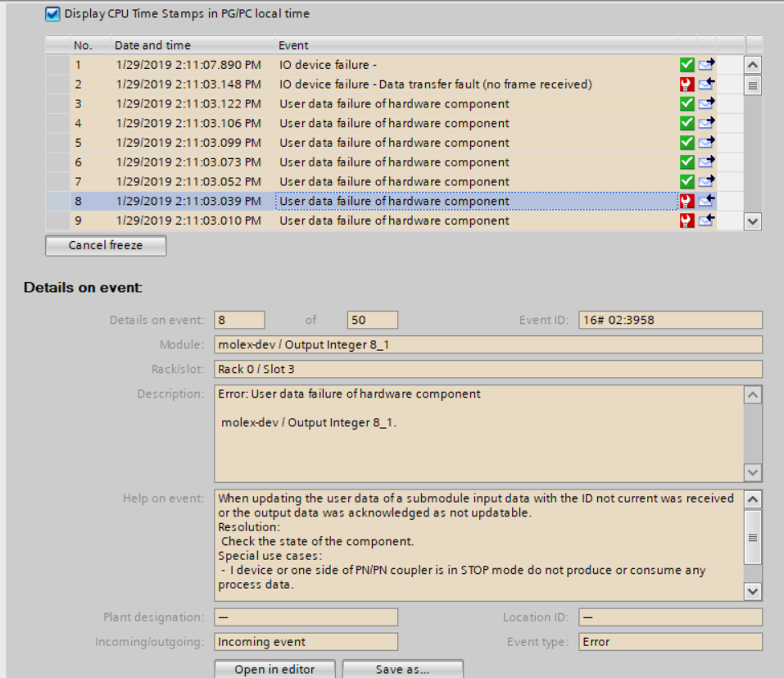Select event timestamped 2:11:03.073 PM
This screenshot has width=784, height=678.
click(x=381, y=162)
